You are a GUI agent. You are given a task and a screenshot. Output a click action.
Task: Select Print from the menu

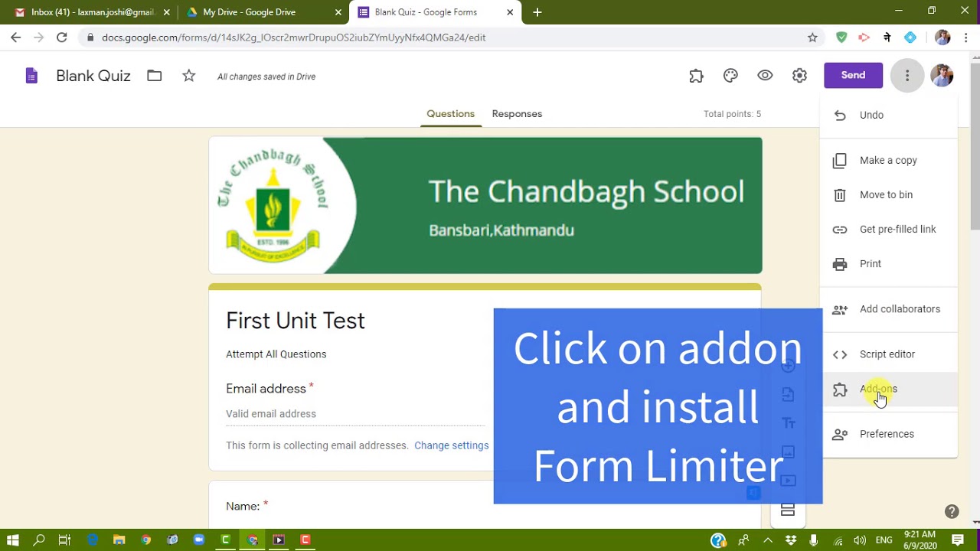[x=889, y=263]
